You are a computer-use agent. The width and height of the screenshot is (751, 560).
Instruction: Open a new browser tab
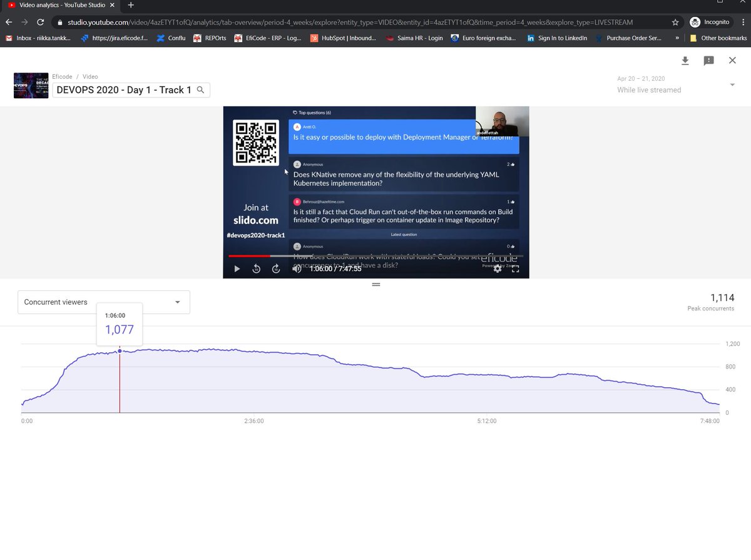131,5
